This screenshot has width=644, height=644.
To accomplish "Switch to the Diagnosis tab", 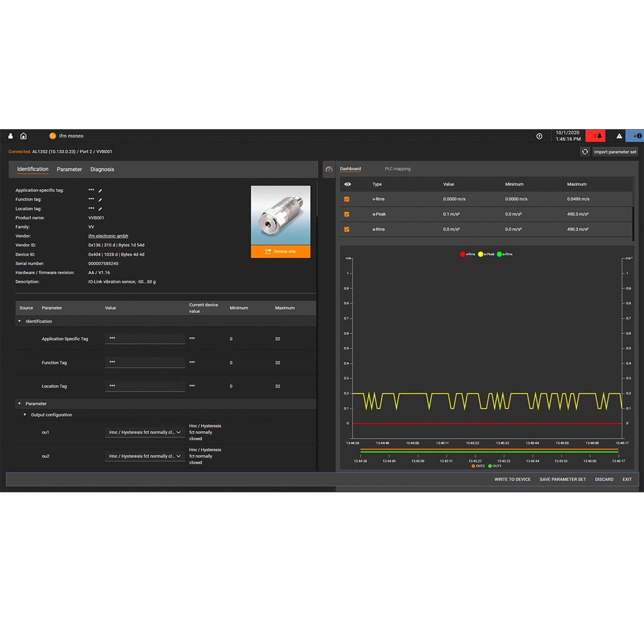I will tap(102, 169).
